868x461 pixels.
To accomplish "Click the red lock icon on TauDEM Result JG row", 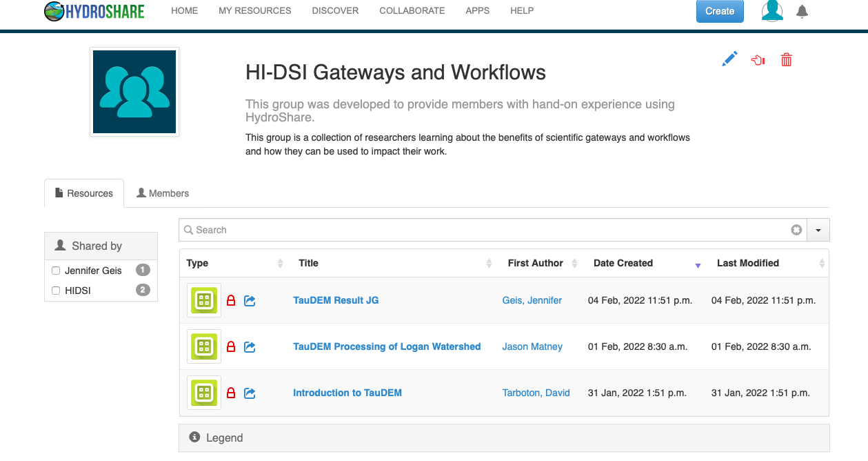I will coord(231,301).
